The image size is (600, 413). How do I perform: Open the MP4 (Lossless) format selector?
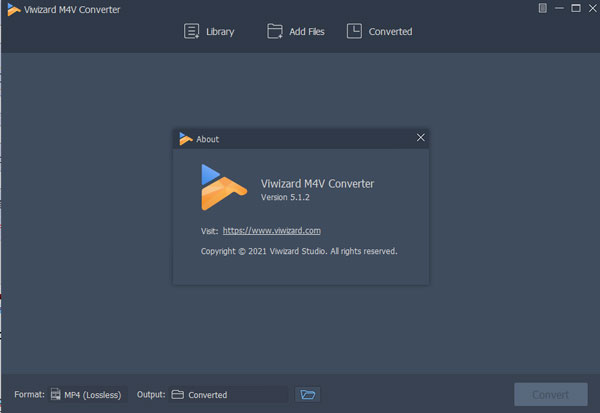(x=88, y=395)
